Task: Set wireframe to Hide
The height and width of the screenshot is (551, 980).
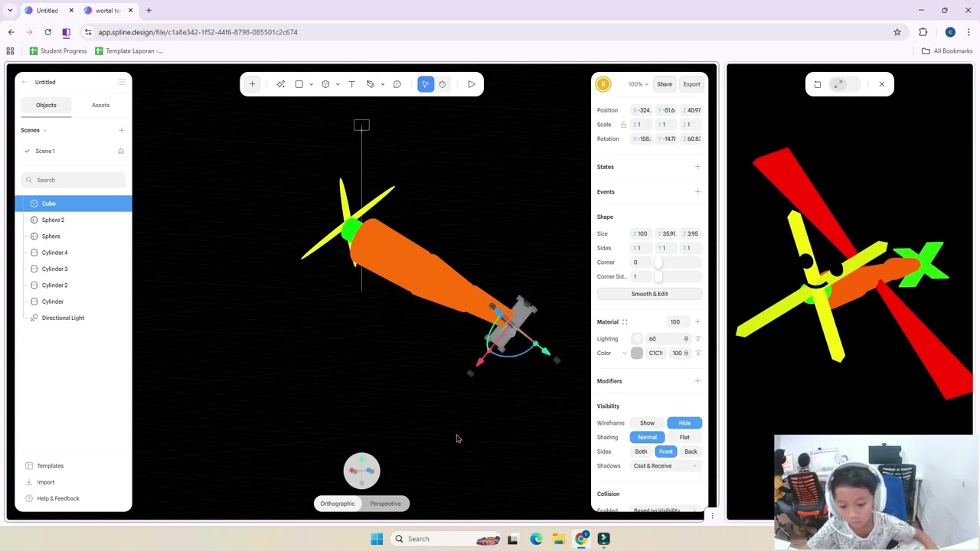Action: (x=684, y=422)
